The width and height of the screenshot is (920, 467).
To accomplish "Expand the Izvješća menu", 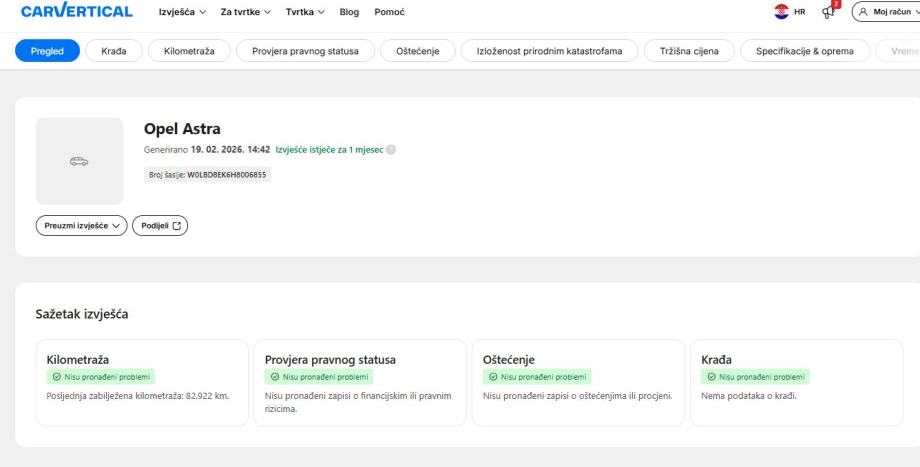I will (x=182, y=11).
